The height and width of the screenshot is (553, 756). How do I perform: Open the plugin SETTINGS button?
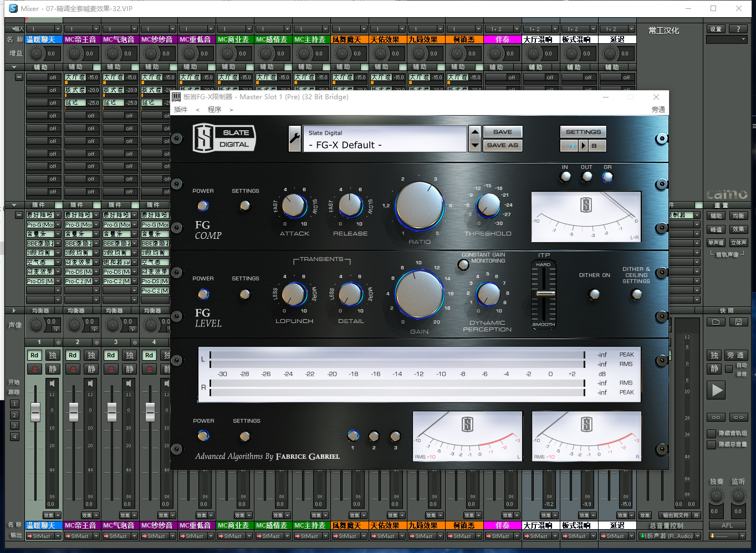click(583, 132)
